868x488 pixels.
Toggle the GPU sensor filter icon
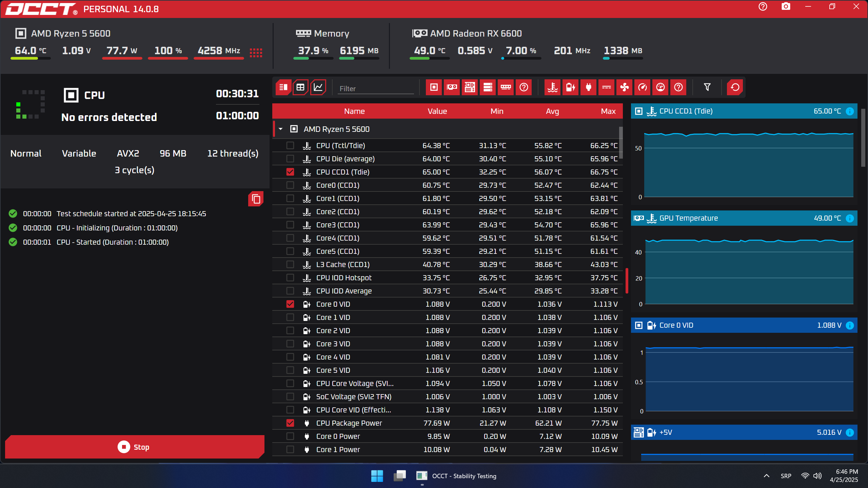(x=452, y=87)
